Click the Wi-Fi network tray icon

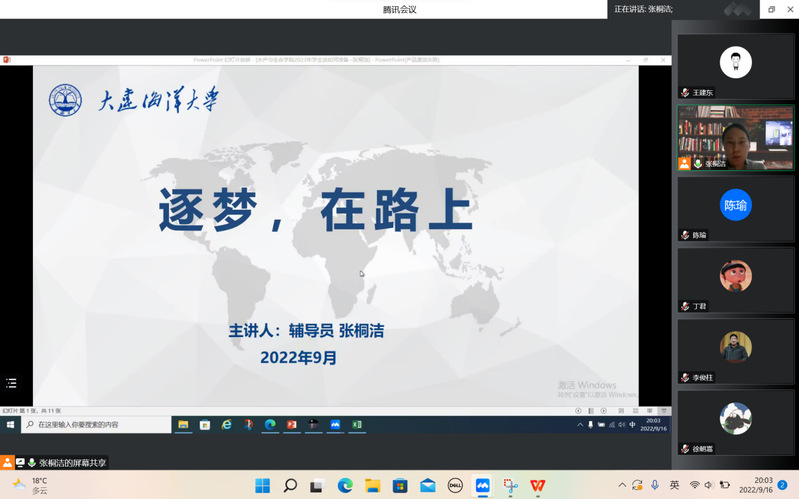(694, 486)
